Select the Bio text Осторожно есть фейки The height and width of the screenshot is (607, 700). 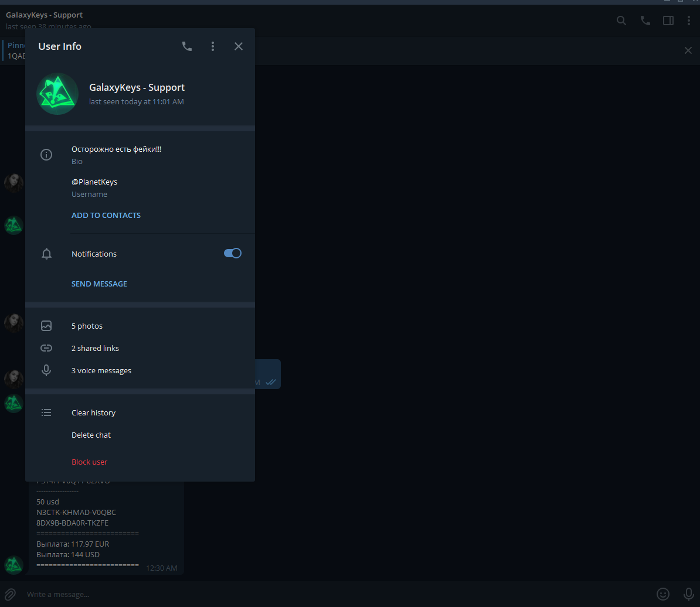click(x=116, y=149)
